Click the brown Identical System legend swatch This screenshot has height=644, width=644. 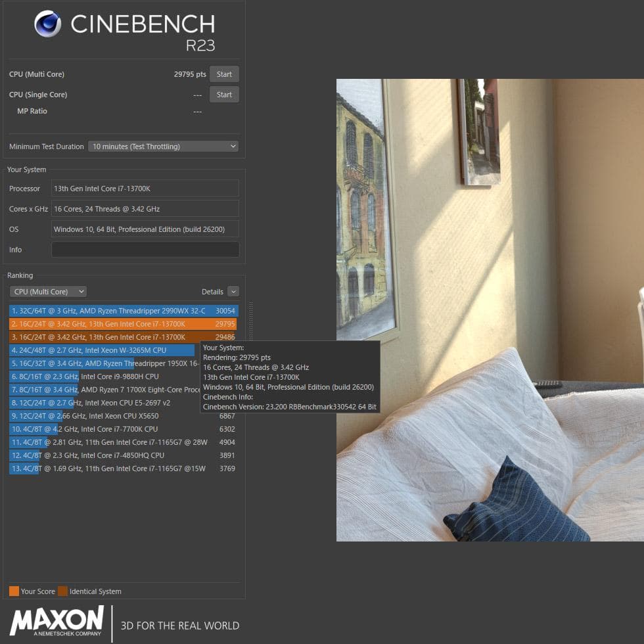coord(62,591)
